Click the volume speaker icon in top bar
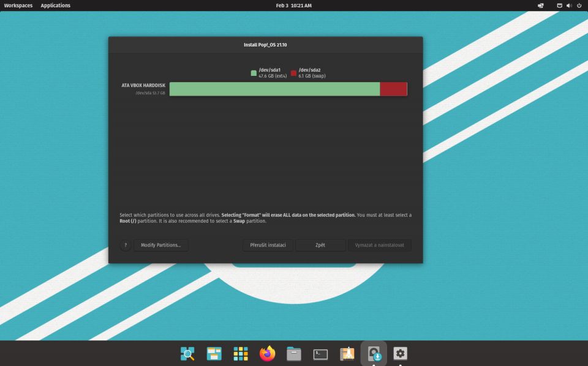This screenshot has height=366, width=588. coord(569,6)
